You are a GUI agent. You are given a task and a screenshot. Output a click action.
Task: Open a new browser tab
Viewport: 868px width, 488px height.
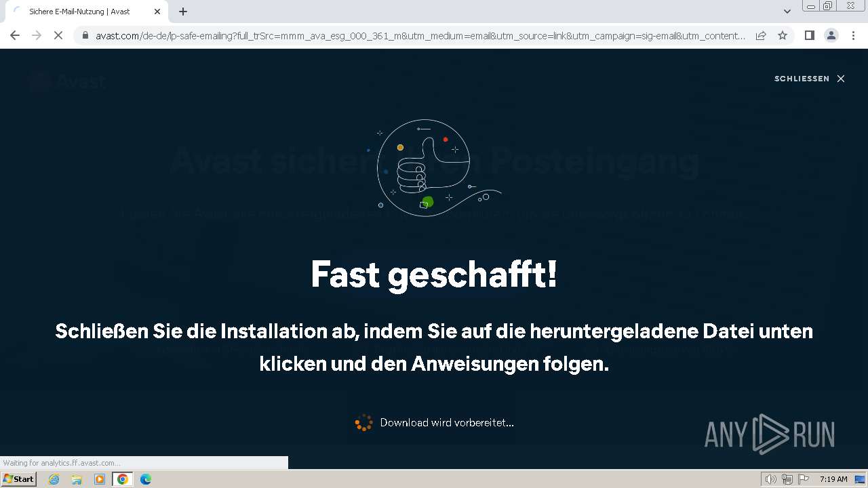click(183, 12)
